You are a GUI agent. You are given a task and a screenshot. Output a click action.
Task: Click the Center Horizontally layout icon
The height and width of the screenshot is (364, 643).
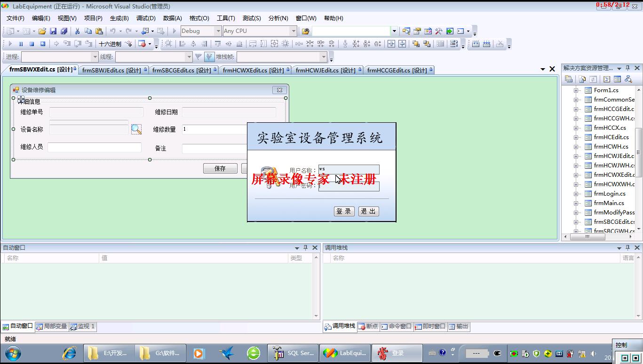391,44
